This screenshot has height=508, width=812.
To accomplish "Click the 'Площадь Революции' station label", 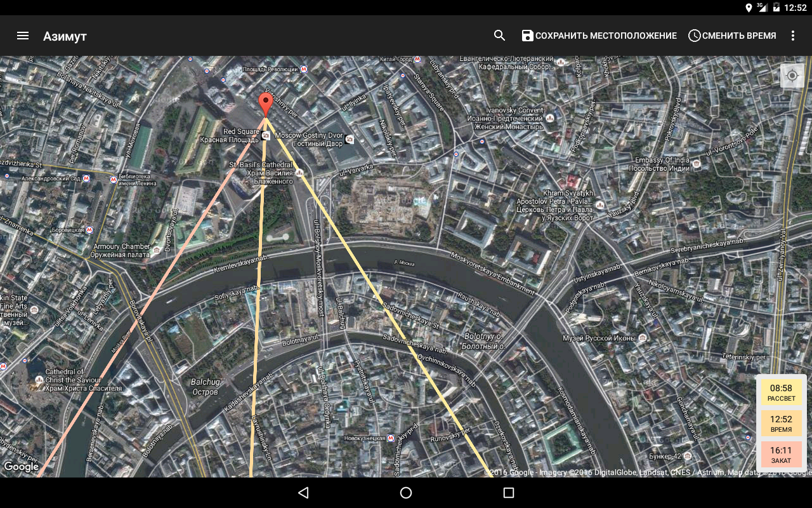I will tap(270, 69).
